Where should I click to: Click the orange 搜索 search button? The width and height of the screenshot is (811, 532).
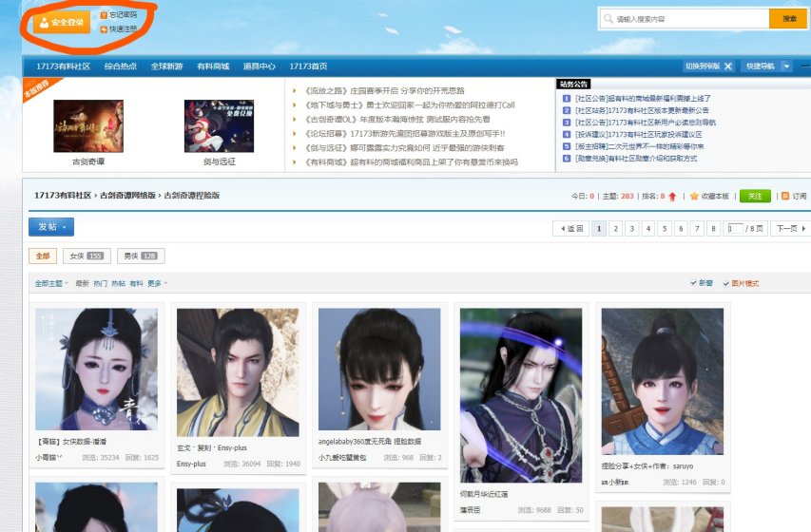tap(789, 19)
